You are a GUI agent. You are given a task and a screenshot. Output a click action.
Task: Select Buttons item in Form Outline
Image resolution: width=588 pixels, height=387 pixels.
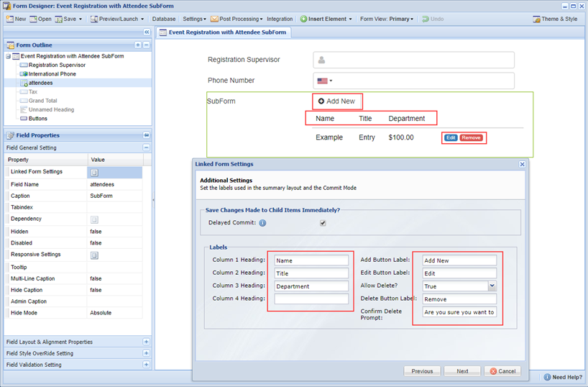tap(37, 119)
